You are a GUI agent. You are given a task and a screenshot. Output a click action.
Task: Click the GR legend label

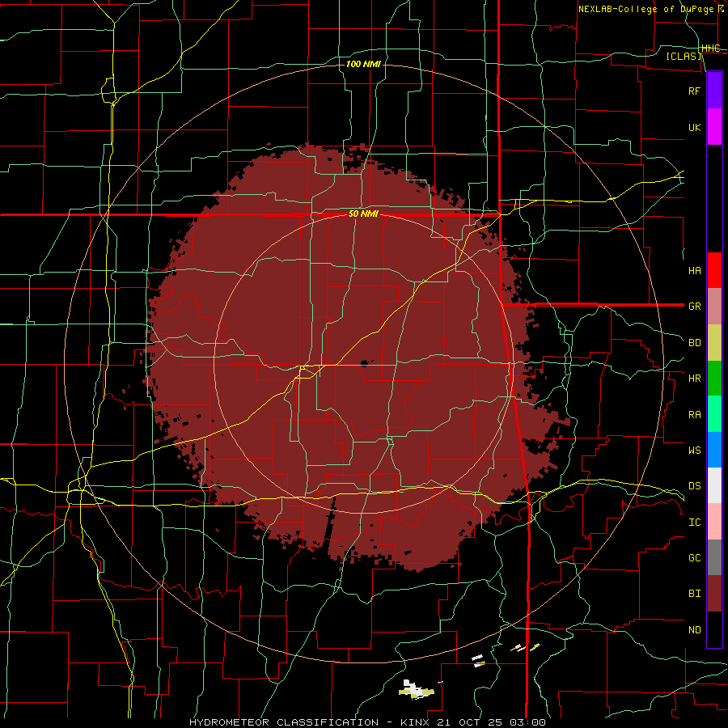click(694, 307)
